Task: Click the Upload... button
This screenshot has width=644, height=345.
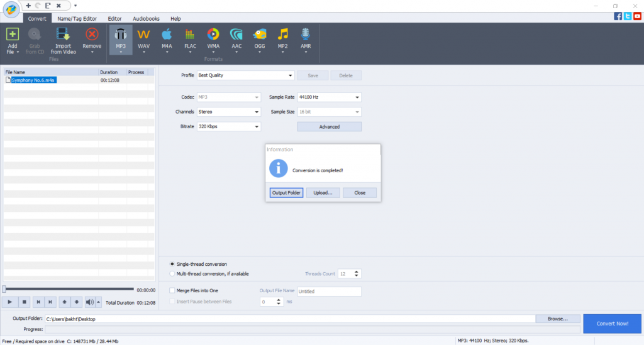Action: [x=323, y=193]
